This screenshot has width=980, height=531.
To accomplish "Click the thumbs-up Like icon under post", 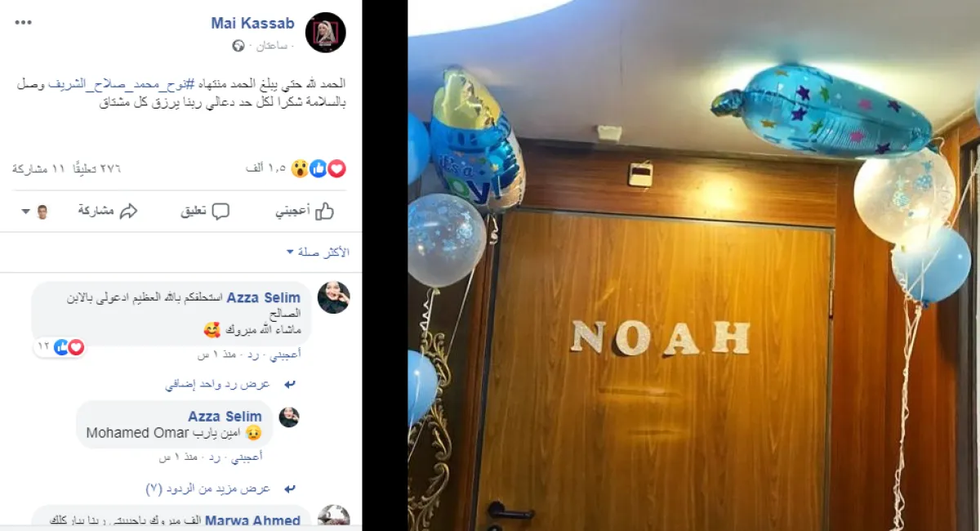I will click(324, 212).
